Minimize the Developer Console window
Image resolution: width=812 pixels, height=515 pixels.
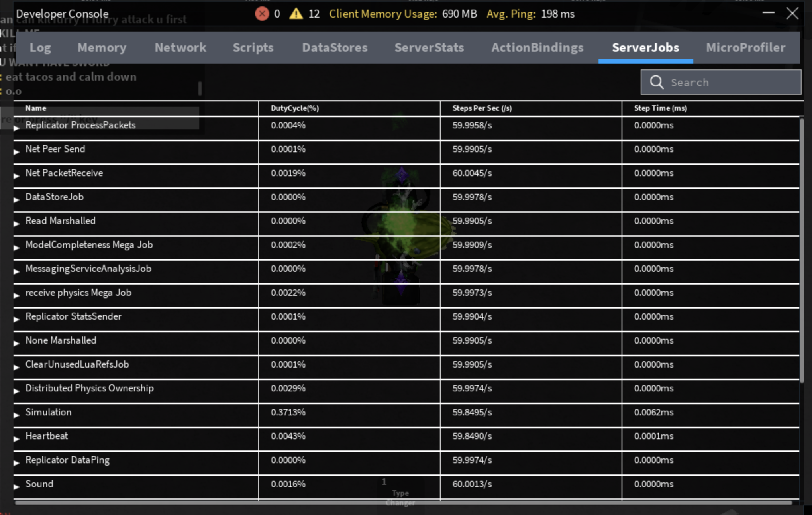768,13
